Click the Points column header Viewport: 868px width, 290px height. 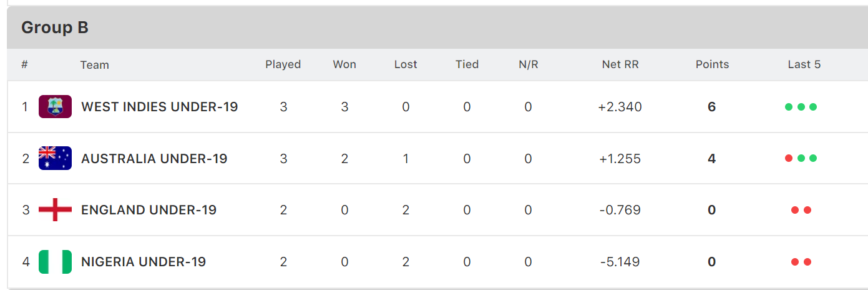coord(712,64)
